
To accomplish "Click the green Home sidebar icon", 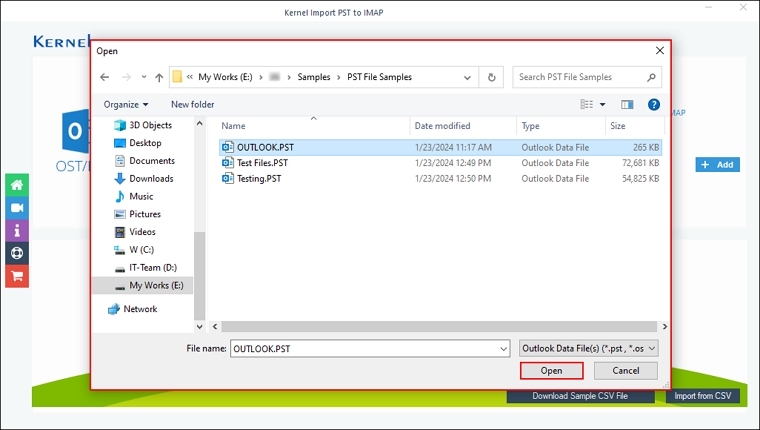I will point(17,185).
